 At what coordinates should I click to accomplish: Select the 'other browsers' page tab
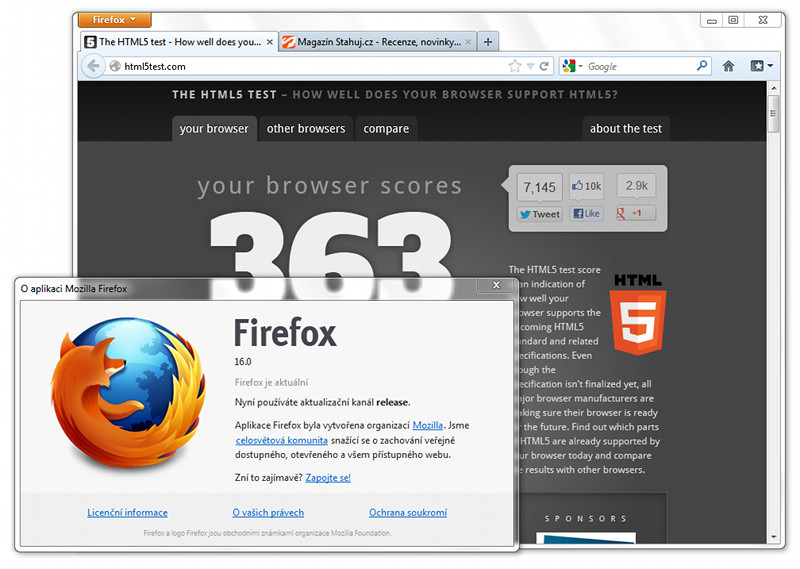click(x=306, y=129)
